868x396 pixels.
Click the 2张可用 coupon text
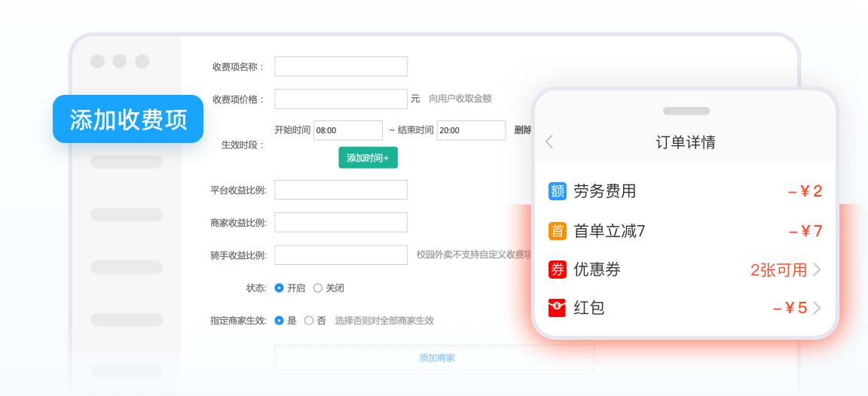779,270
